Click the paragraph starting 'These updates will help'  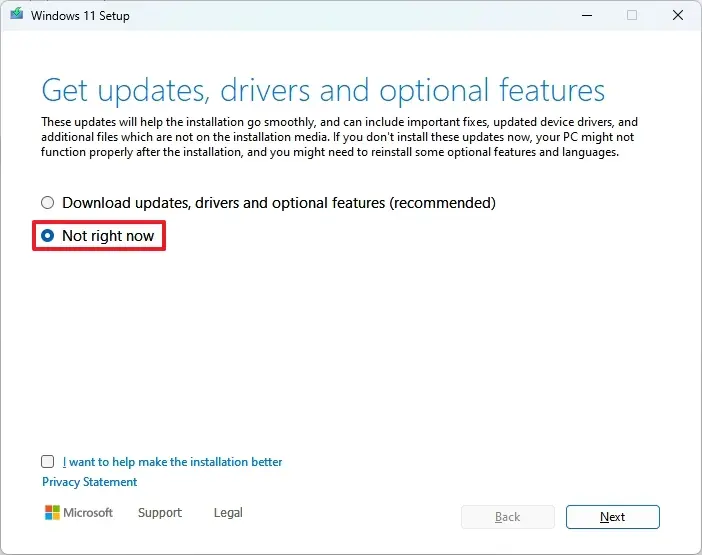point(339,137)
